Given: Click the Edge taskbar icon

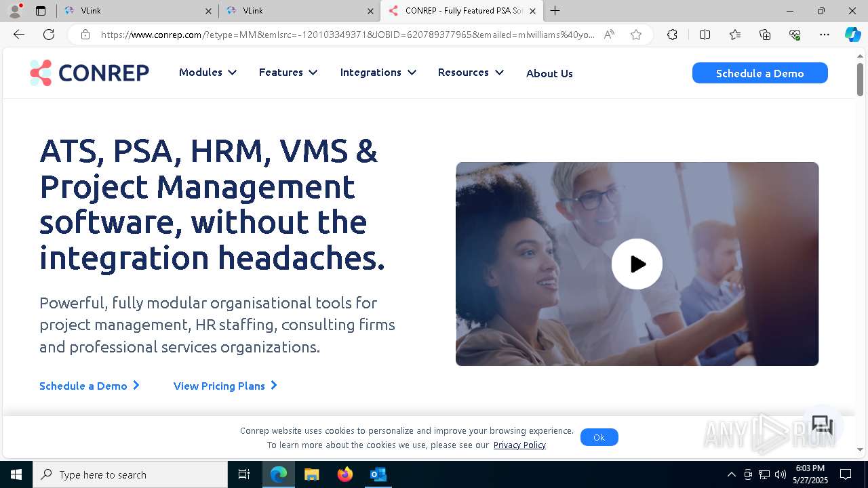Looking at the screenshot, I should (x=279, y=474).
